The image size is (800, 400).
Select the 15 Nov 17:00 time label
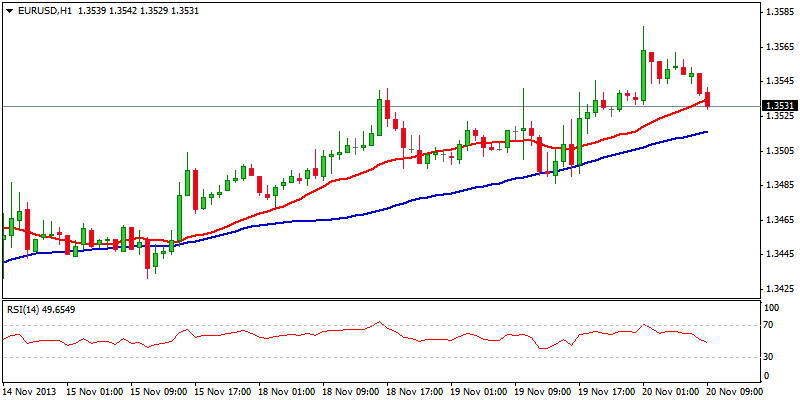tap(223, 391)
